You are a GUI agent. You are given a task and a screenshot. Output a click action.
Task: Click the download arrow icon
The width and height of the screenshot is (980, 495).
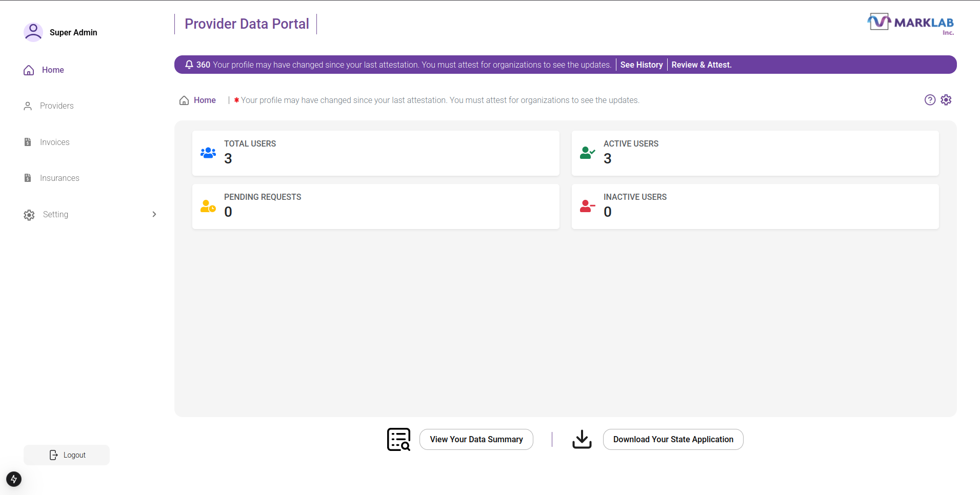coord(582,439)
